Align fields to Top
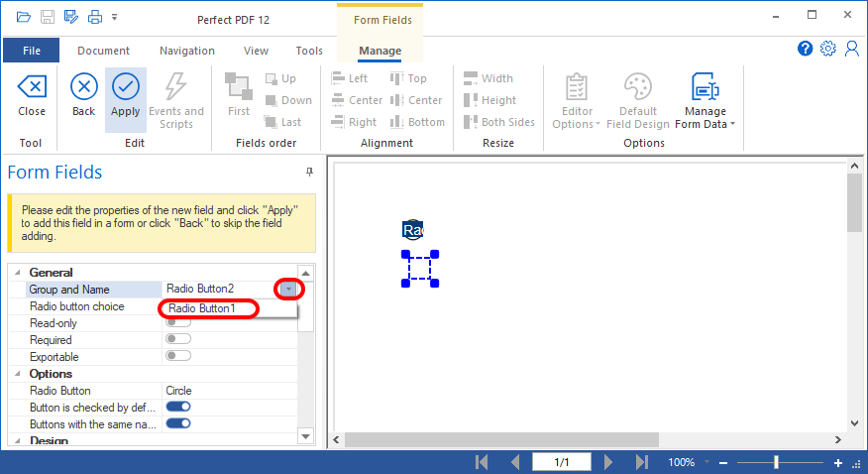868x474 pixels. 408,78
